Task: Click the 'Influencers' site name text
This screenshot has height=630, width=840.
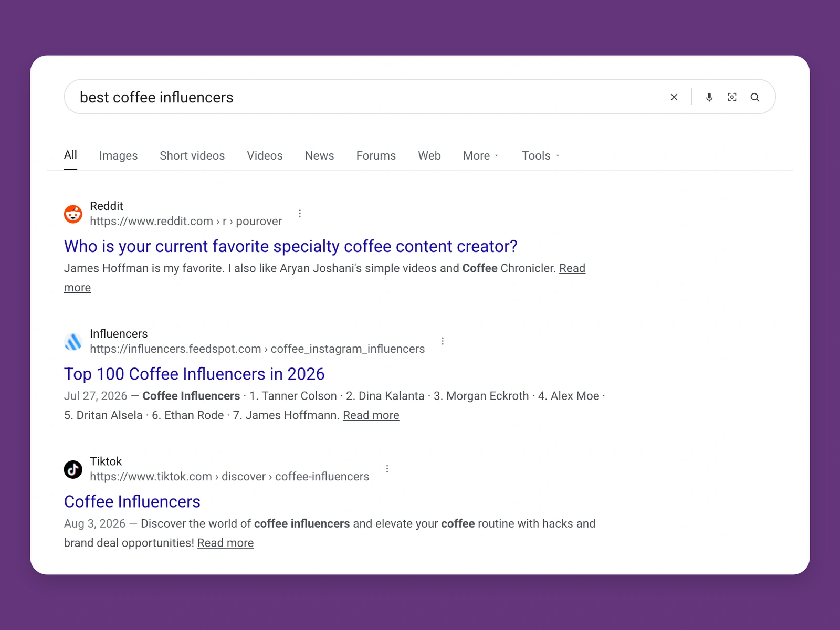Action: coord(119,333)
